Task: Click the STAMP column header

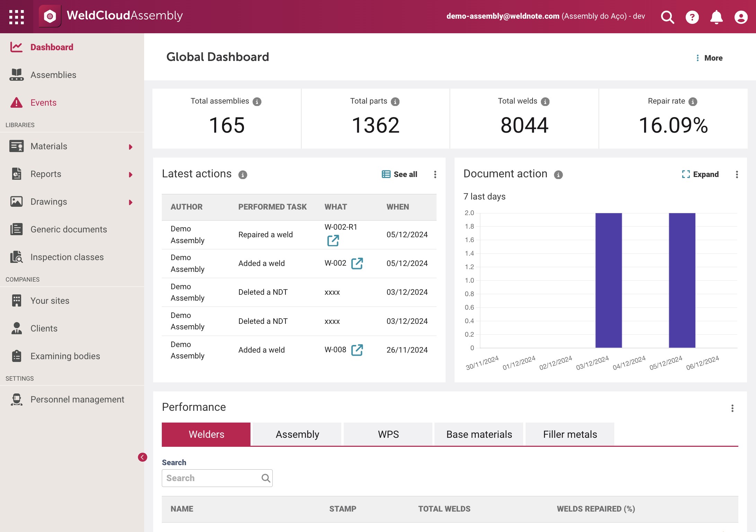Action: point(342,509)
